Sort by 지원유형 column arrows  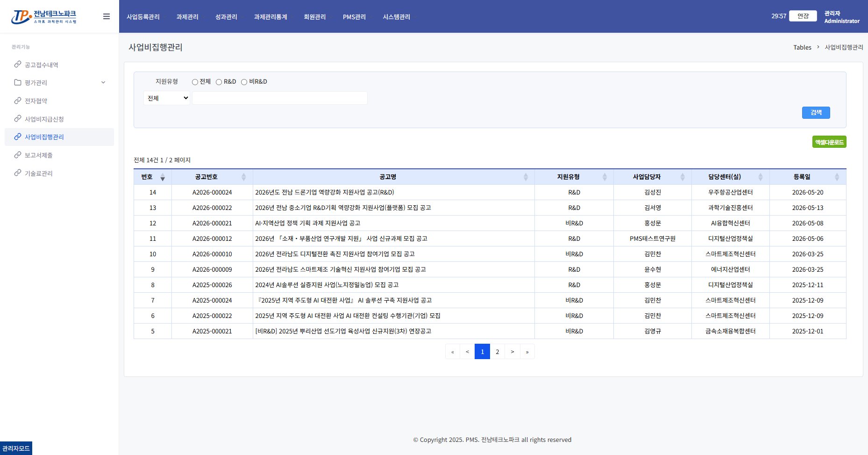coord(605,177)
